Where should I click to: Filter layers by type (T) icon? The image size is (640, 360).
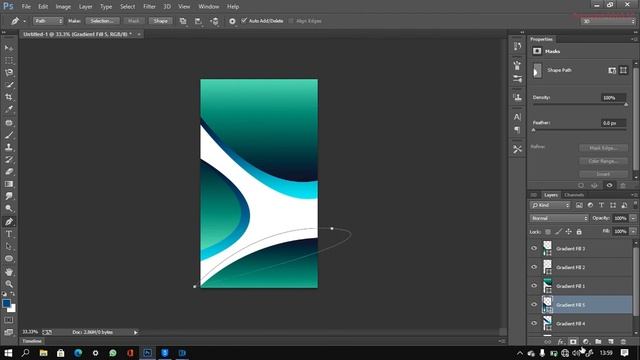(601, 205)
